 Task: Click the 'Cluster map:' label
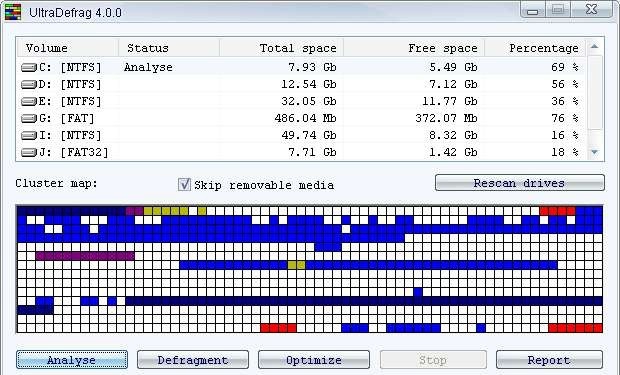point(56,184)
